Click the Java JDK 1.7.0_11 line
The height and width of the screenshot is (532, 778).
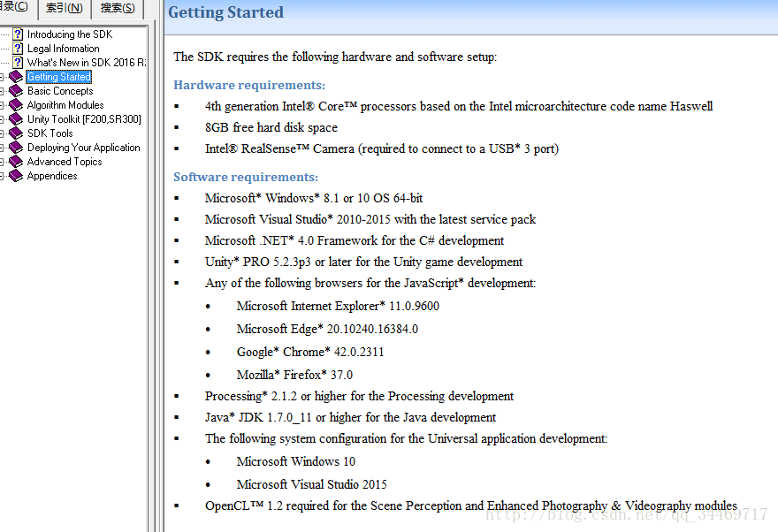pos(350,417)
